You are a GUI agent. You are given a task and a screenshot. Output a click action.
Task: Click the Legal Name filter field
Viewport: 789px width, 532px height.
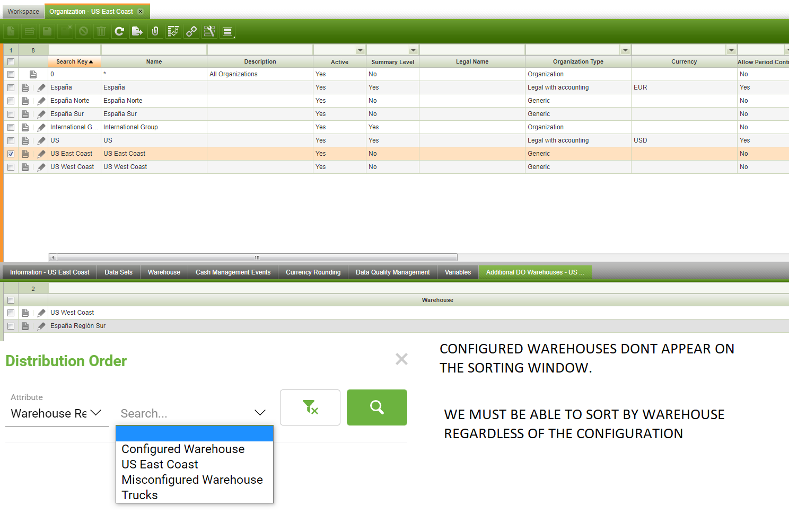(472, 50)
